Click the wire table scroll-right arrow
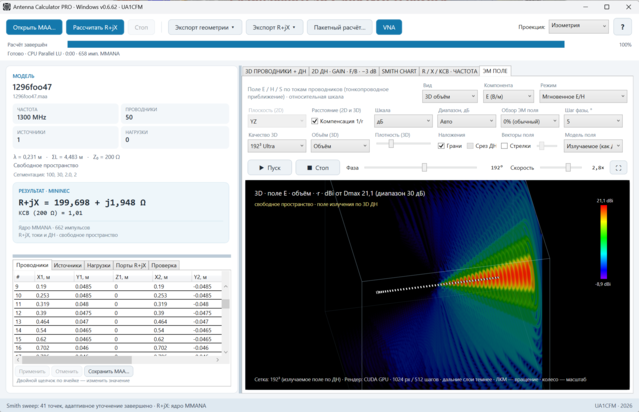639x412 pixels. click(x=218, y=360)
